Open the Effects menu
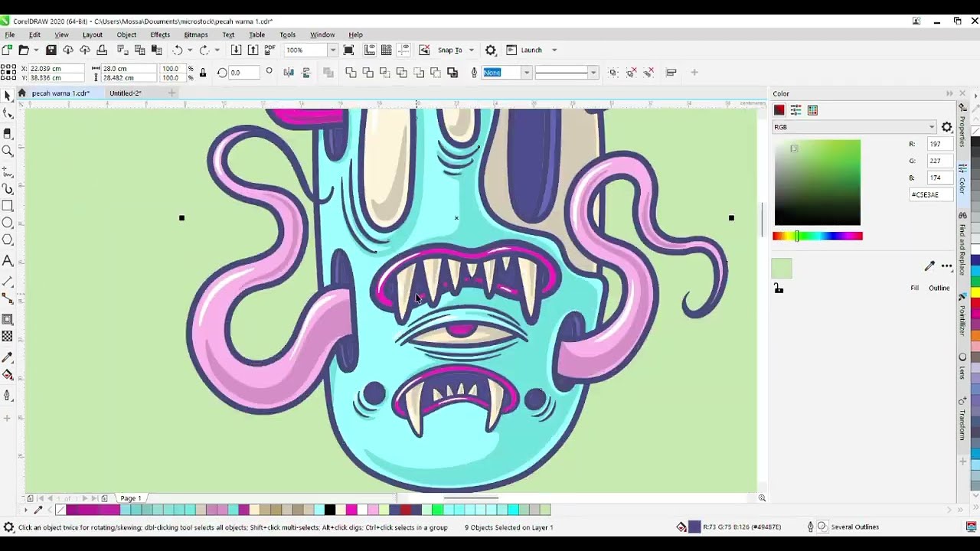Viewport: 980px width, 551px height. [160, 34]
